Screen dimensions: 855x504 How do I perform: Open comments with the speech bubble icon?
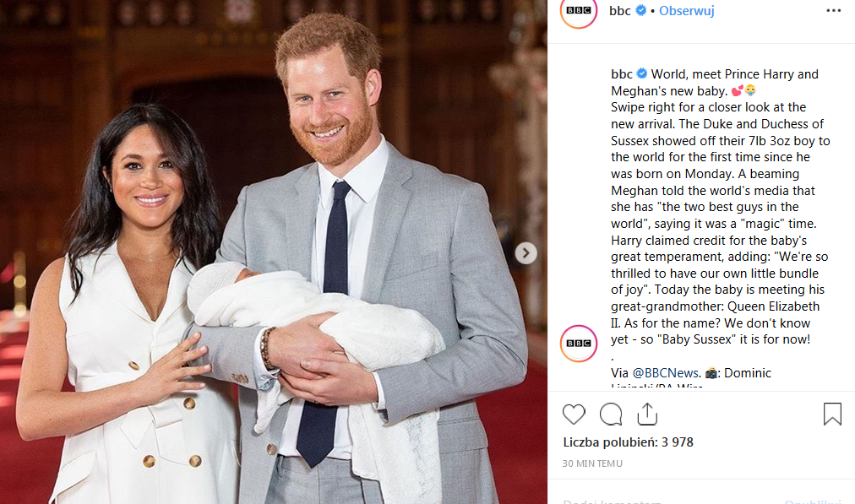(x=611, y=415)
